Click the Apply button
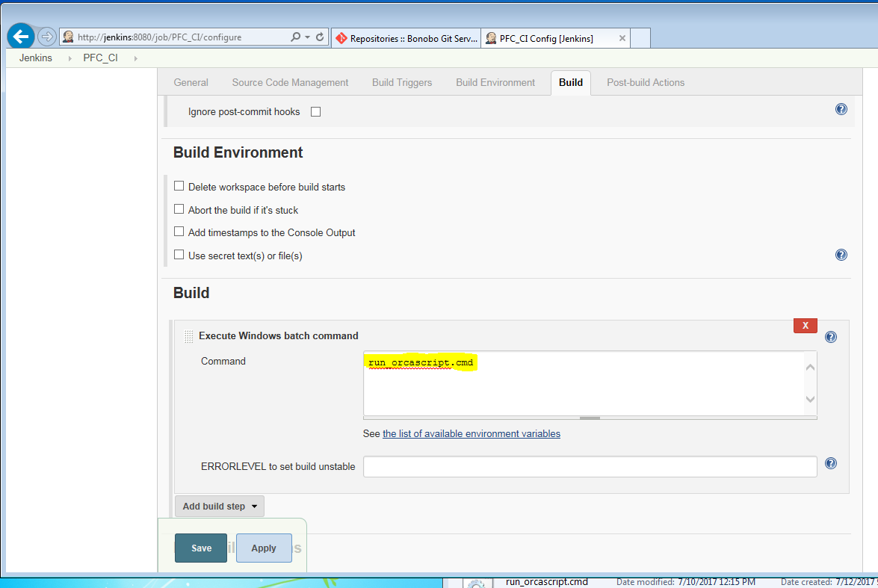 (x=264, y=548)
